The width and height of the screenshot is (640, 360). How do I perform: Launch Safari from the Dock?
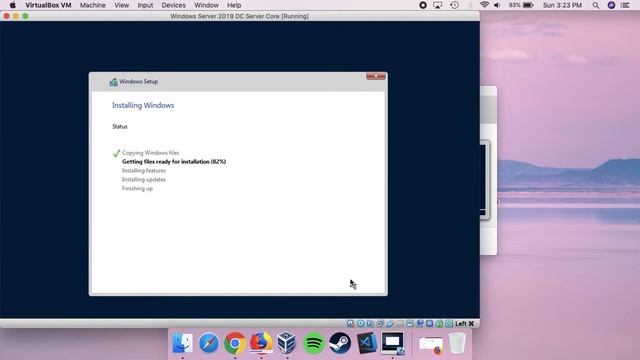pyautogui.click(x=209, y=342)
